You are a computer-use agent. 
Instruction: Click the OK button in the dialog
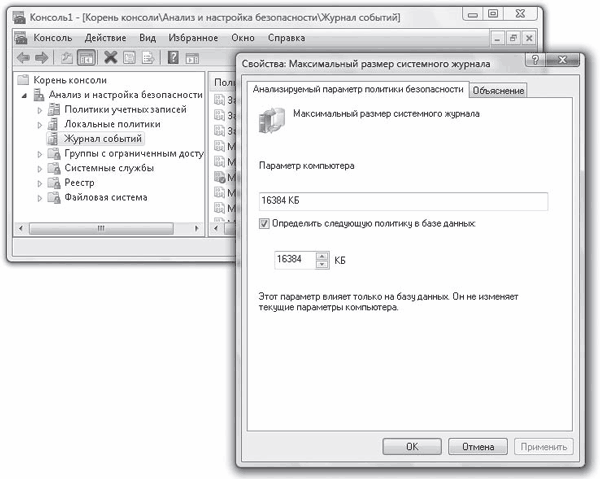click(x=412, y=446)
